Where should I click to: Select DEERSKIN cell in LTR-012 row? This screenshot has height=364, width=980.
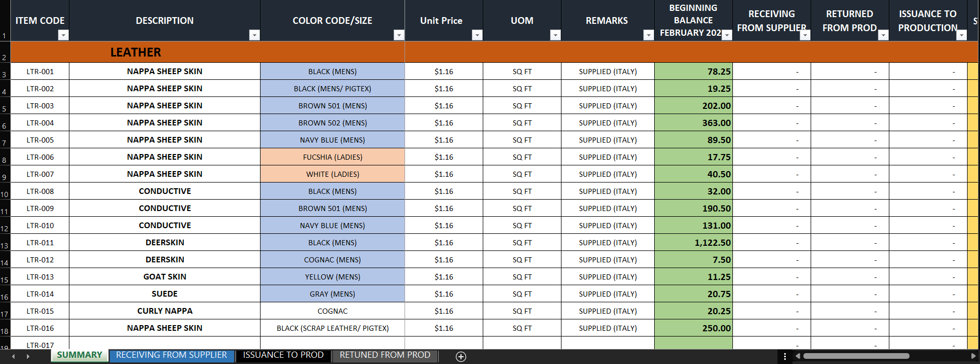[x=165, y=260]
